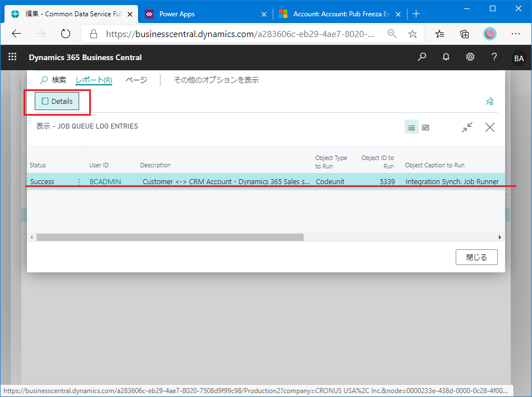Screen dimensions: 532x397
Task: Click the Details button
Action: point(57,101)
